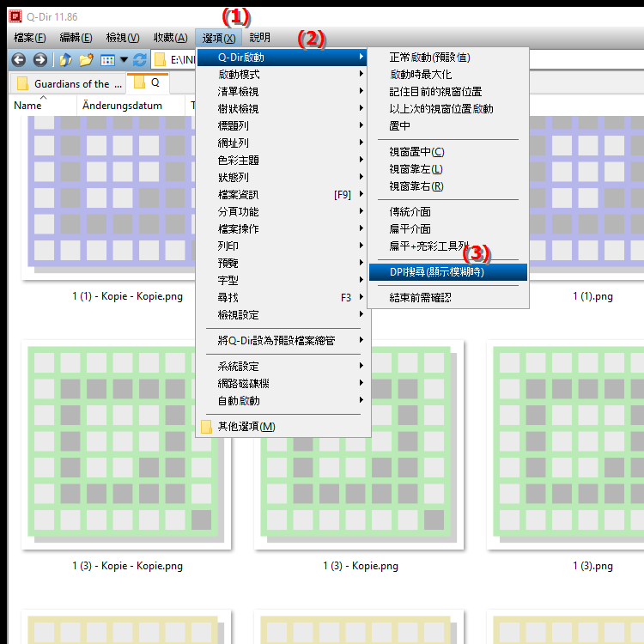644x644 pixels.
Task: Choose 視窗靠左(L) command
Action: [447, 169]
